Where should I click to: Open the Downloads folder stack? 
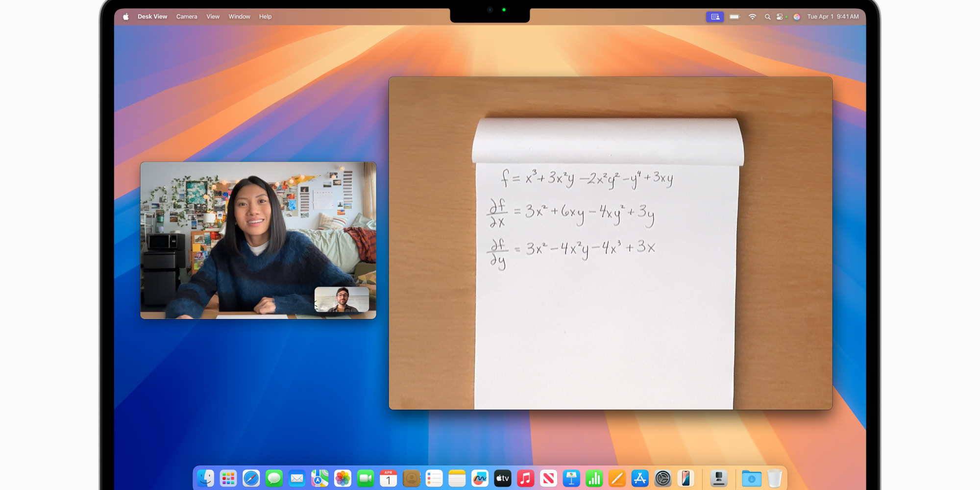(751, 478)
